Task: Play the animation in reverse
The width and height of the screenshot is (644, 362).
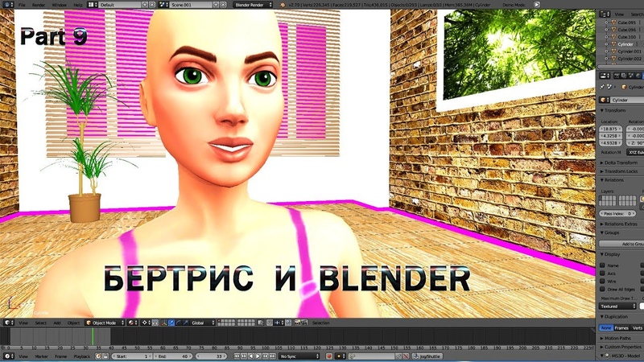Action: (251, 356)
